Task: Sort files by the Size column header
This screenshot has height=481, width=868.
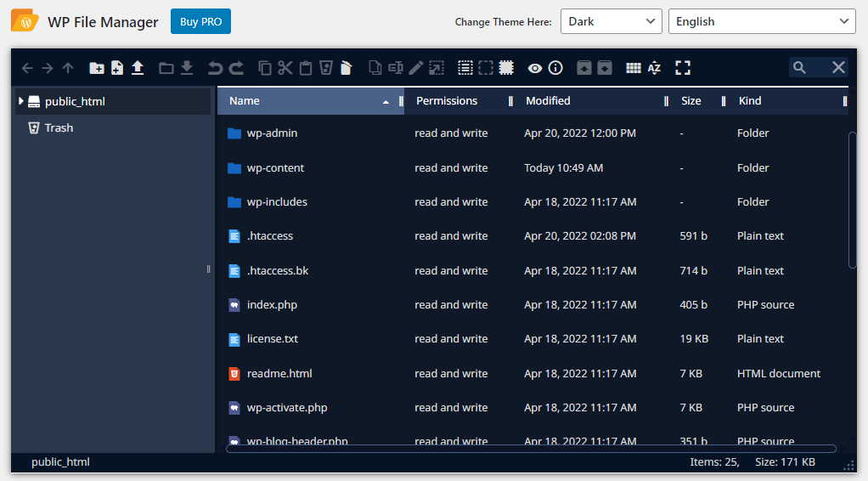Action: click(x=691, y=101)
